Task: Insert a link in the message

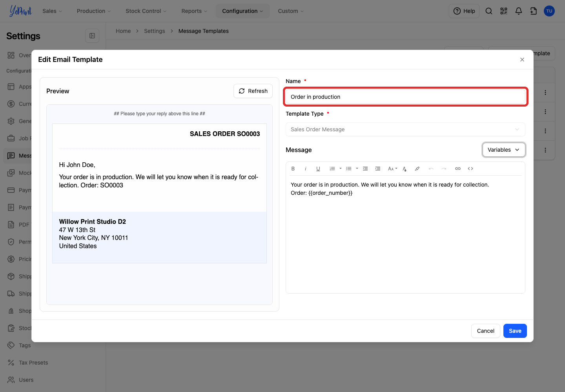Action: (x=458, y=169)
